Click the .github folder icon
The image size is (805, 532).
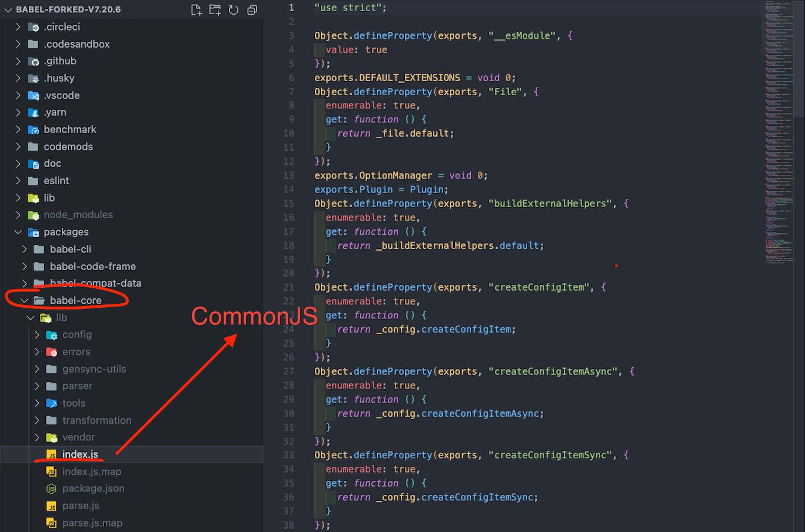[x=34, y=61]
